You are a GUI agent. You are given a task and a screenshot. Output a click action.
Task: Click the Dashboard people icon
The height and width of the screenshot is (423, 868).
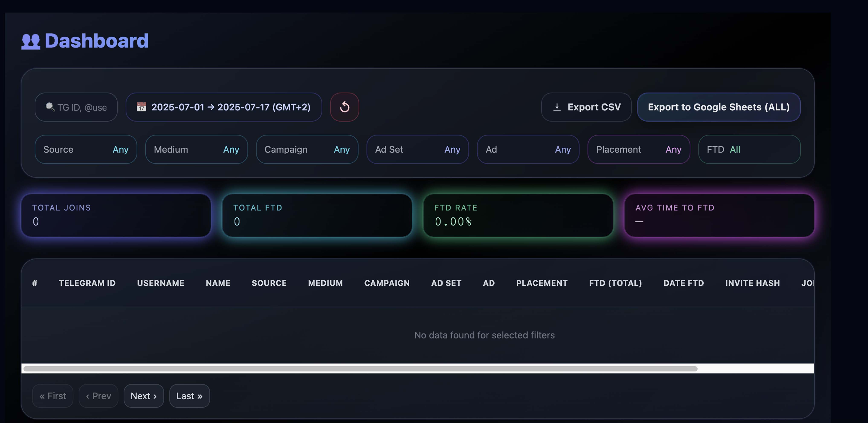(31, 41)
